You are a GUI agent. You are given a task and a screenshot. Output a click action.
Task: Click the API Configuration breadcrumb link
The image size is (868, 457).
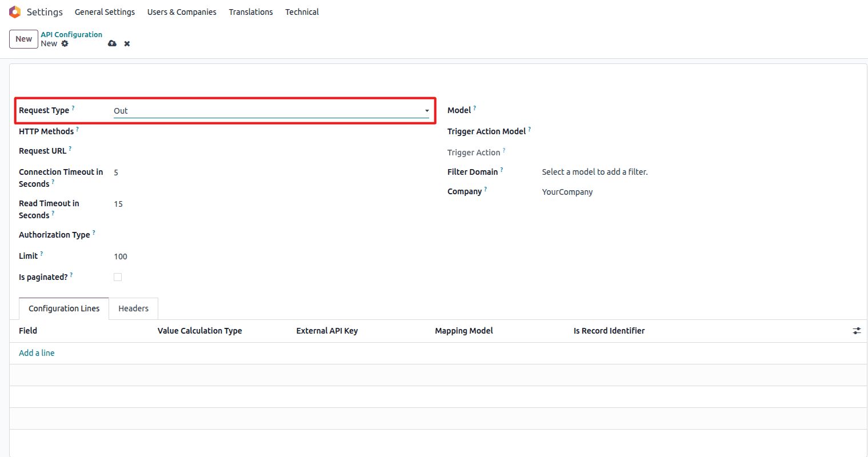(x=71, y=34)
